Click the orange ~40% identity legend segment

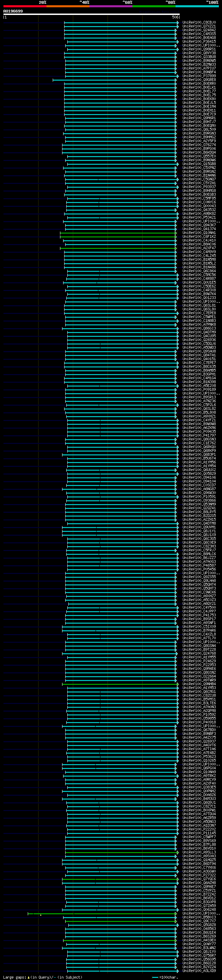coord(68,6)
